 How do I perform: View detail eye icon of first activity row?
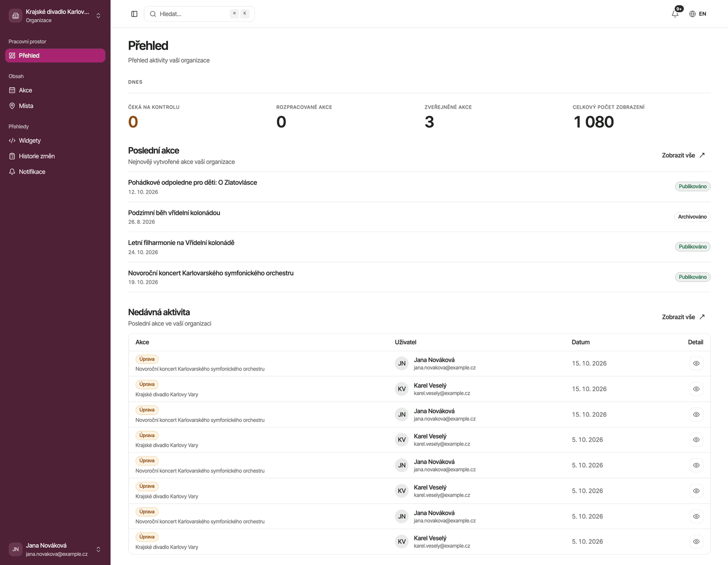(696, 364)
